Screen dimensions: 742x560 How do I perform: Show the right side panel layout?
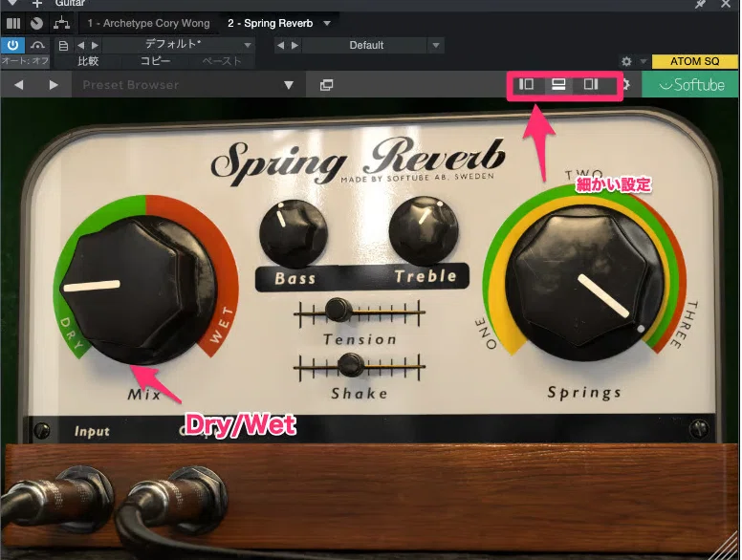[591, 84]
